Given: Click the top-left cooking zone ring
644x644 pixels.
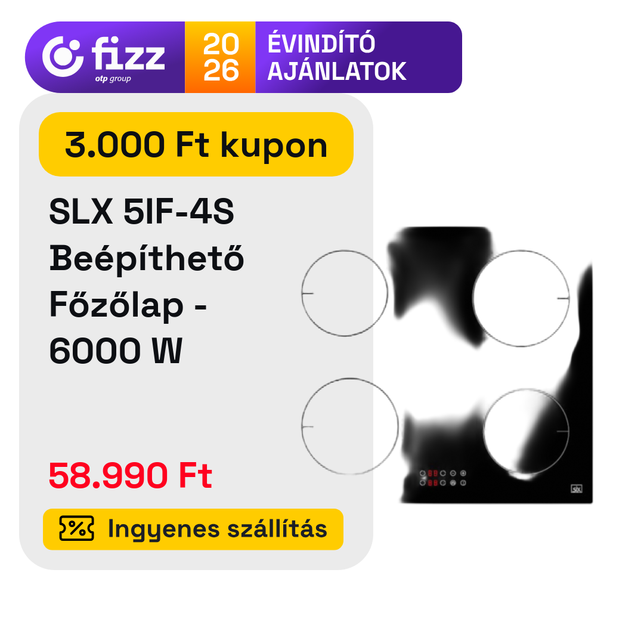Looking at the screenshot, I should (x=345, y=293).
